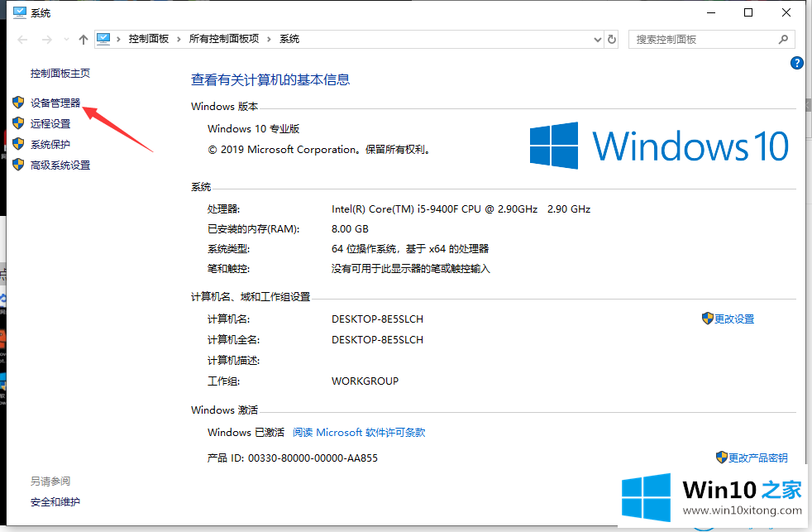Select 所有控制面板项 breadcrumb item
The image size is (812, 532).
[x=224, y=39]
